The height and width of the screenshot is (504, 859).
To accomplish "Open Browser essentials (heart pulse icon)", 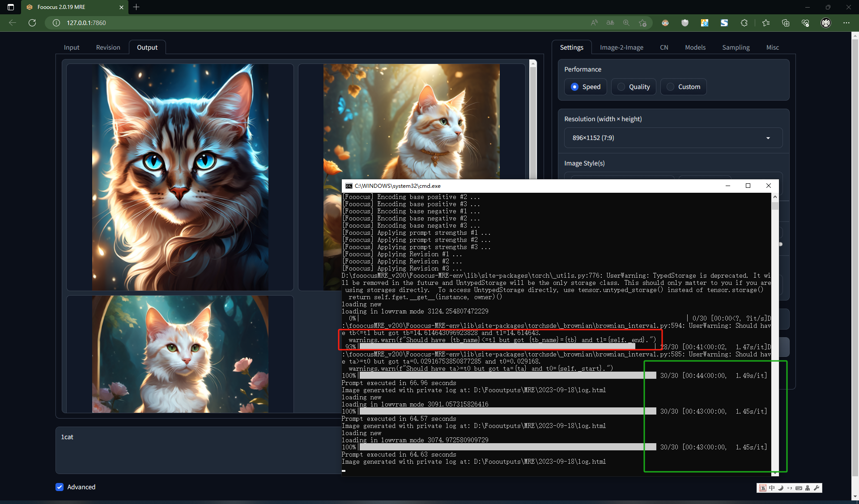I will pos(805,23).
